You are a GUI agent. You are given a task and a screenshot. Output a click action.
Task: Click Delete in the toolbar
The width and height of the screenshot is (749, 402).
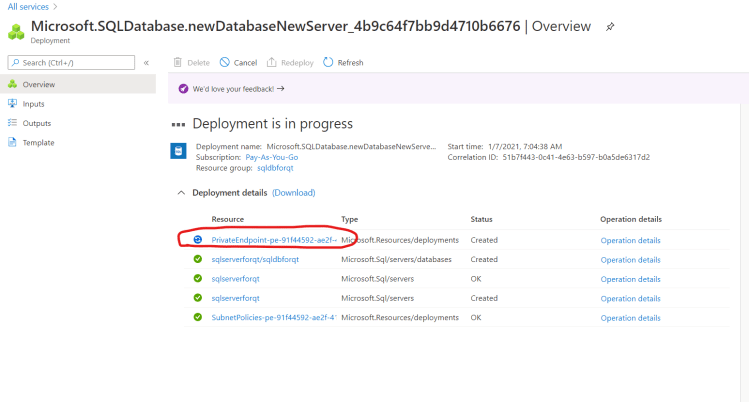[198, 63]
